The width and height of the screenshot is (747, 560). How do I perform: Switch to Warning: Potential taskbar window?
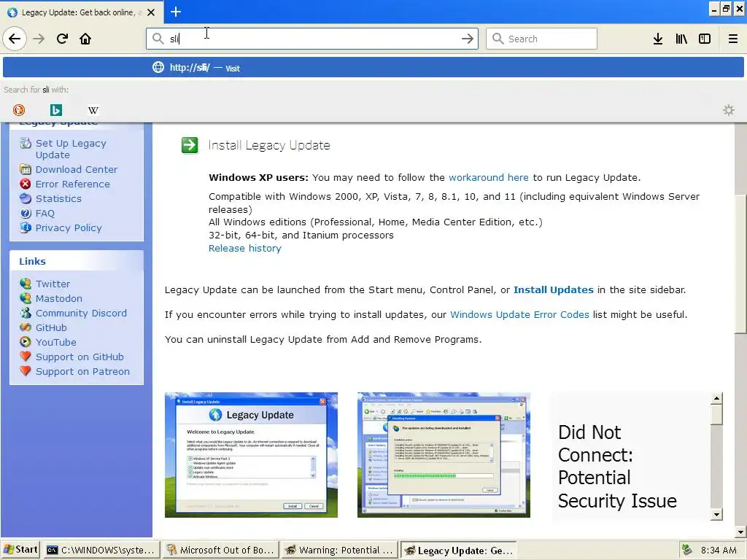point(340,551)
